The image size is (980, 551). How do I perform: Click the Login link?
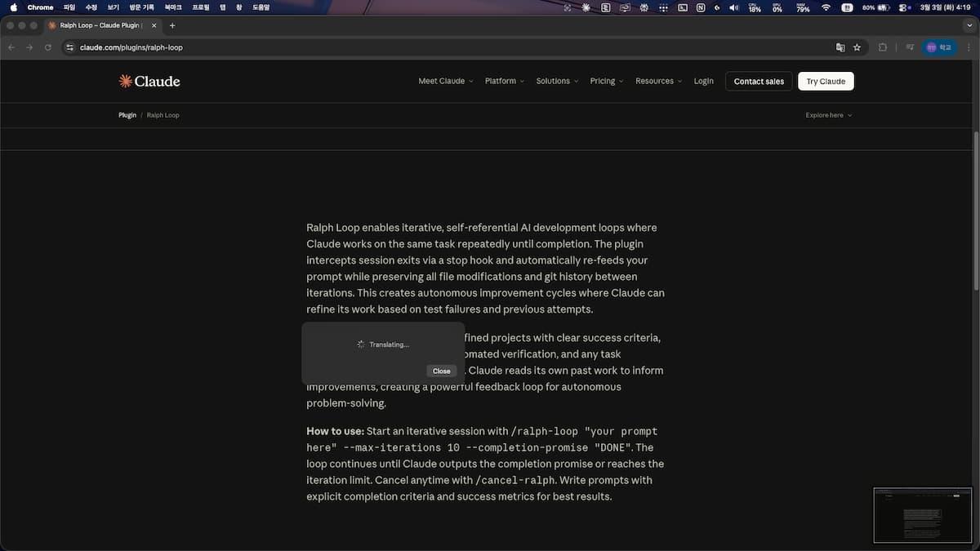pos(704,81)
